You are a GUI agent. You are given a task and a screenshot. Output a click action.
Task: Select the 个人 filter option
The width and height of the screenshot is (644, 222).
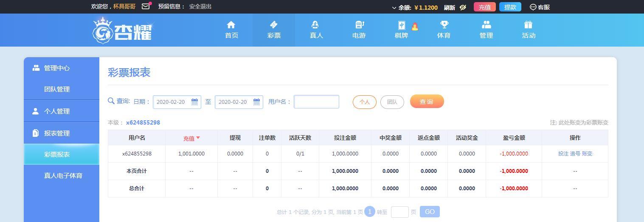(x=365, y=102)
